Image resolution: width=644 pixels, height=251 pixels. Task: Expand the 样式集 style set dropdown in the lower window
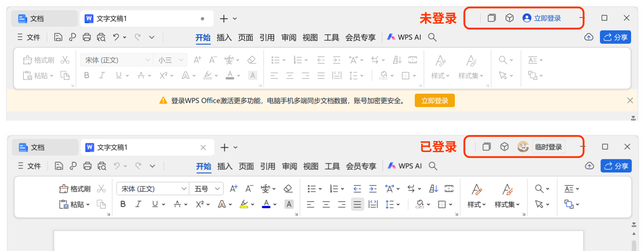coord(507,205)
